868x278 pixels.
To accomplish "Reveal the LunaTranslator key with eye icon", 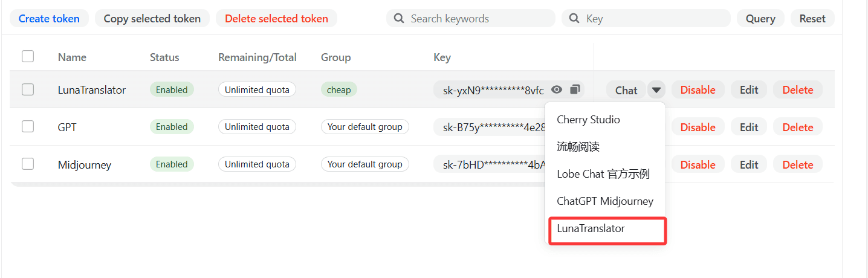I will coord(557,89).
